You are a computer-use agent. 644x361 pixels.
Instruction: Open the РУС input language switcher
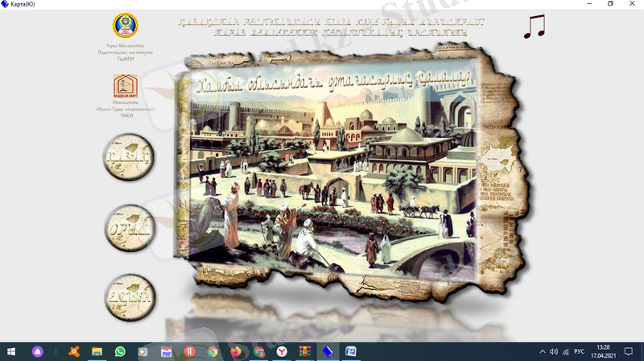pyautogui.click(x=579, y=351)
